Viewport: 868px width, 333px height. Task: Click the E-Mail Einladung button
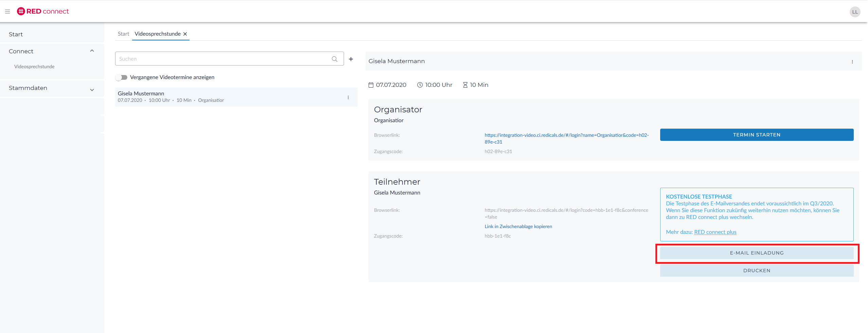click(x=756, y=253)
